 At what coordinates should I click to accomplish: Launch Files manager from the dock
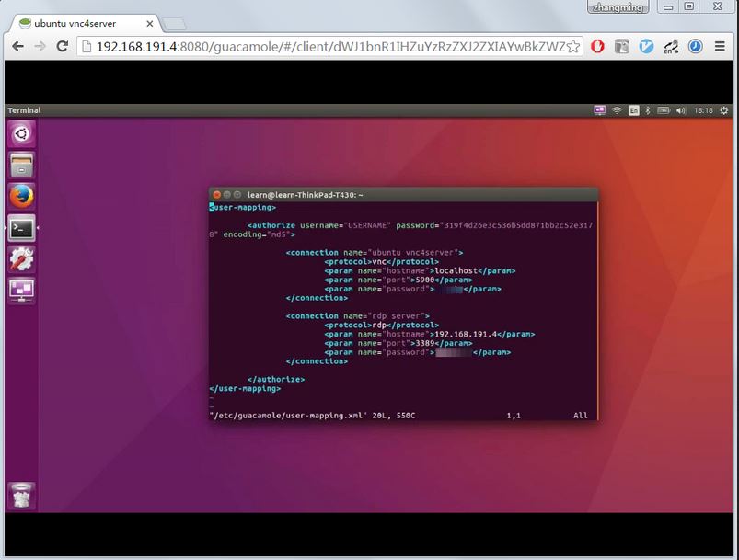pos(20,166)
